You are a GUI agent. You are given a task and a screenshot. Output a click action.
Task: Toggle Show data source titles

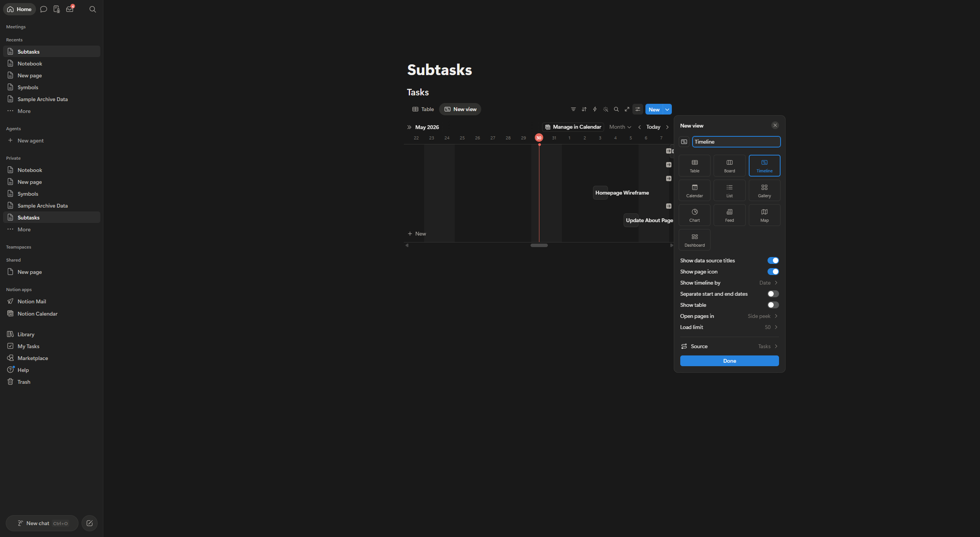click(x=773, y=260)
